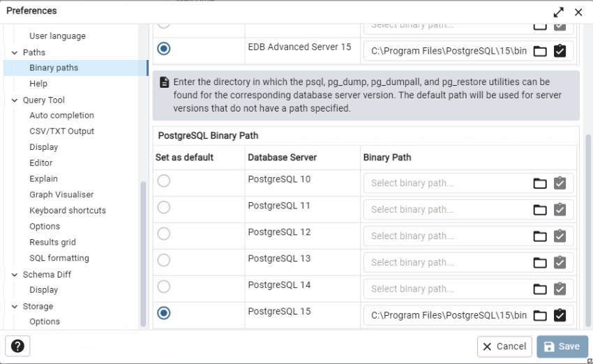Validate the PostgreSQL 11 binary path
Viewport: 593px width, 364px height.
pos(560,210)
